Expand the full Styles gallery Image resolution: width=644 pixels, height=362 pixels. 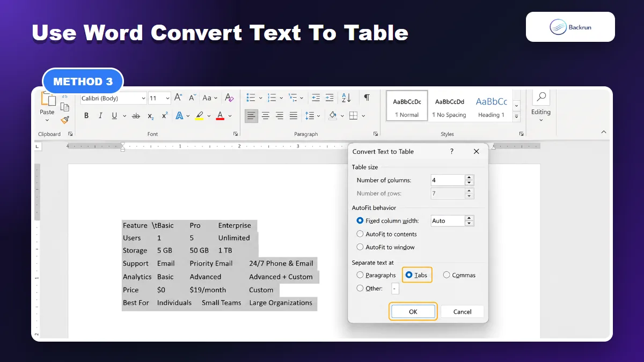pyautogui.click(x=516, y=116)
